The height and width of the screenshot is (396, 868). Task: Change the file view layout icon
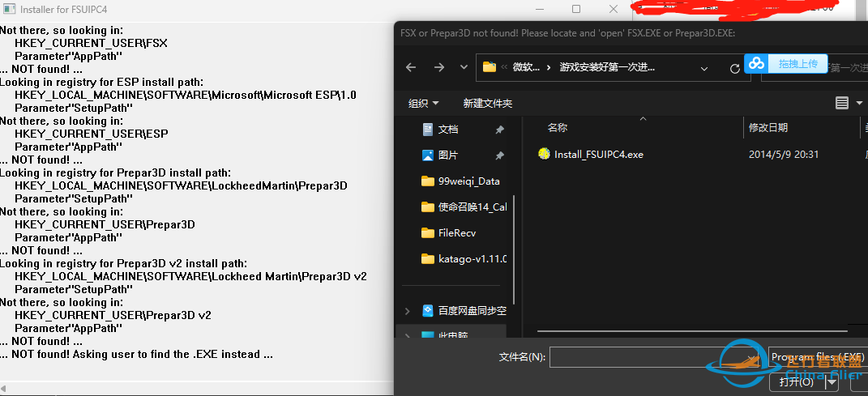point(842,103)
